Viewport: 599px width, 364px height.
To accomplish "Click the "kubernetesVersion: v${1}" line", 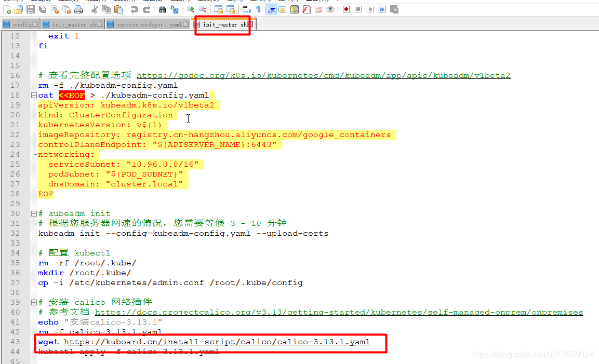I will coord(100,125).
